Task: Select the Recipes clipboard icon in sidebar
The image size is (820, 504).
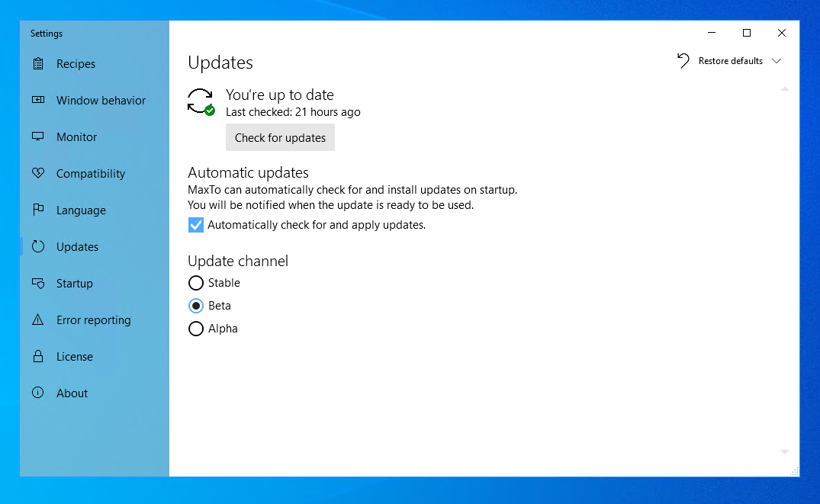Action: coord(37,63)
